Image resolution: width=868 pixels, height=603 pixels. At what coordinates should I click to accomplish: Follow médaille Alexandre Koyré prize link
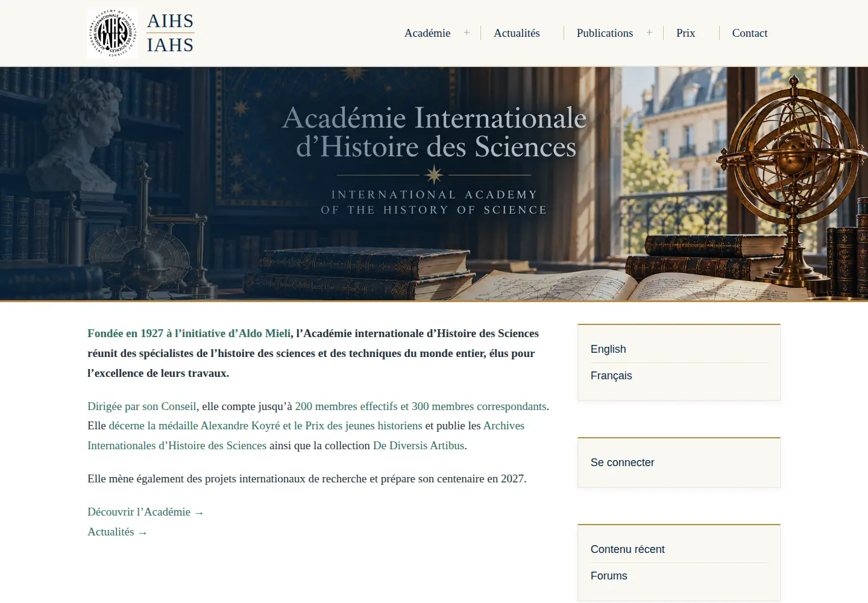click(x=265, y=426)
